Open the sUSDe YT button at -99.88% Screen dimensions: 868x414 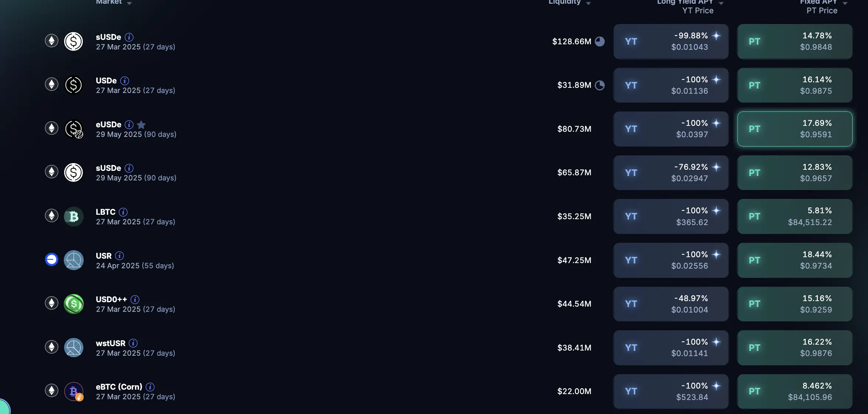pyautogui.click(x=671, y=41)
